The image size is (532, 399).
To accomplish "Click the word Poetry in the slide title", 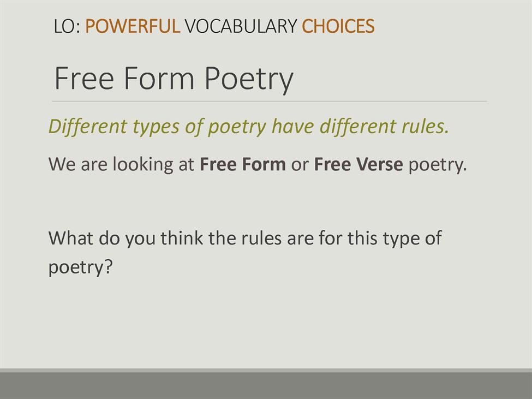I will point(249,80).
